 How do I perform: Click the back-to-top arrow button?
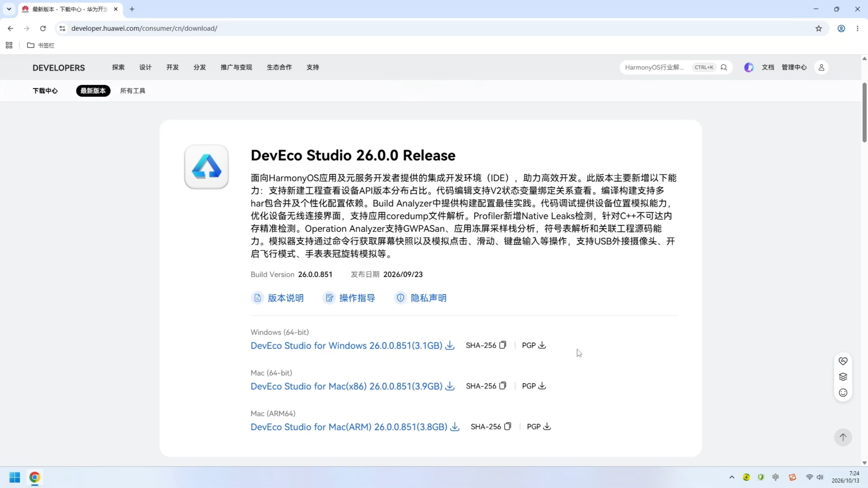tap(843, 437)
